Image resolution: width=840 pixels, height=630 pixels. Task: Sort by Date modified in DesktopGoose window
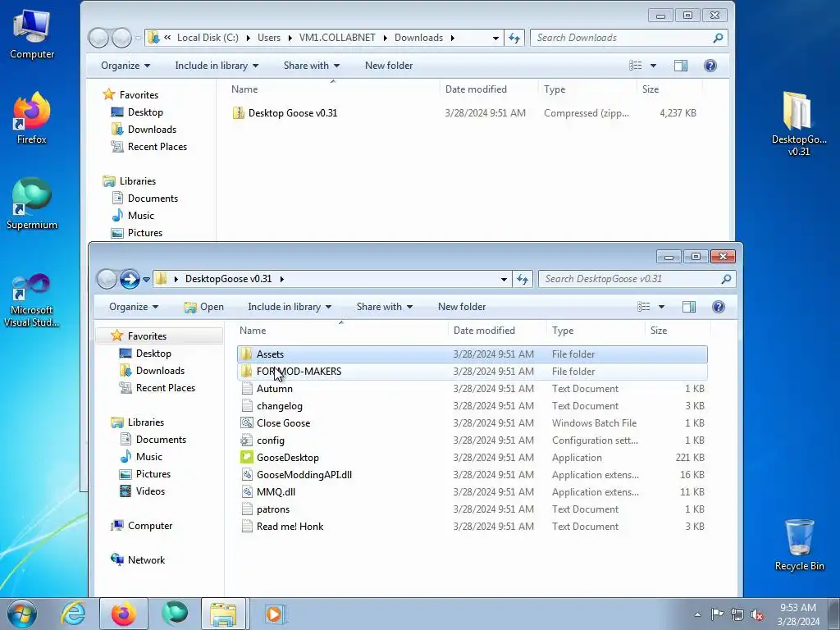[x=497, y=331]
